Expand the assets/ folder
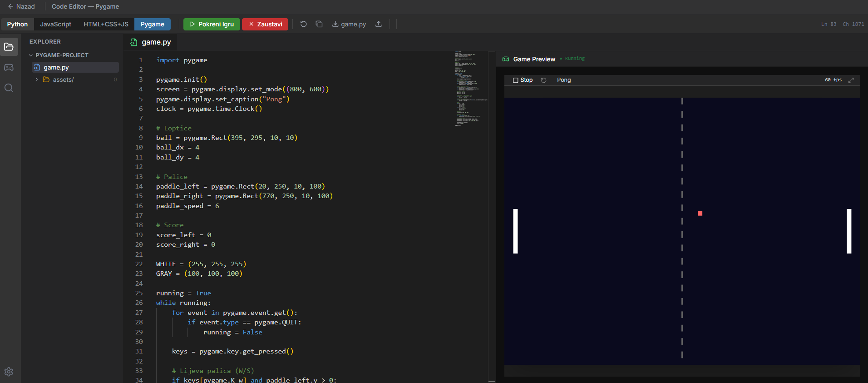 tap(75, 80)
